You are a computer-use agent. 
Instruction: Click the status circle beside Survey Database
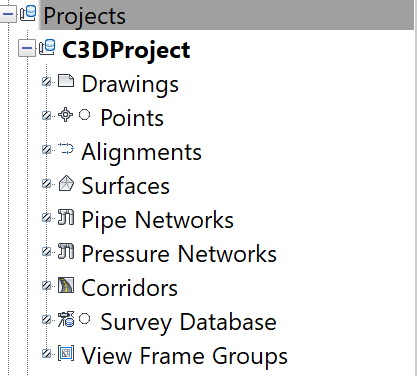85,319
